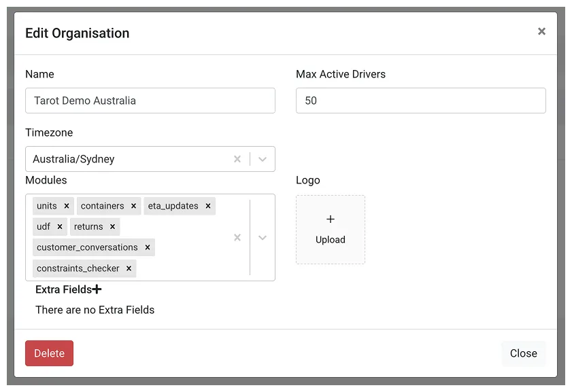Select the customer_conversations tag text
The image size is (572, 392).
87,247
